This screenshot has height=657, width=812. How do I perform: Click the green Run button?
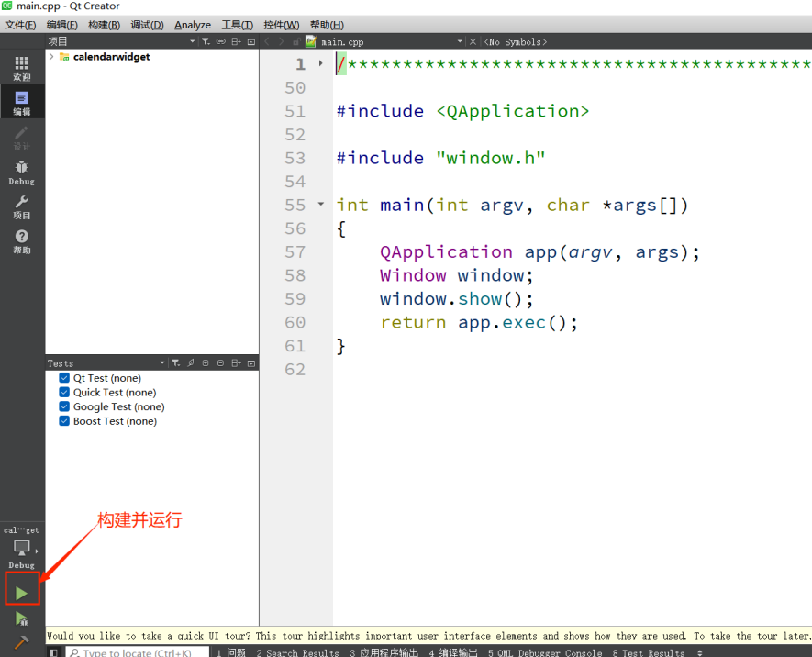22,593
